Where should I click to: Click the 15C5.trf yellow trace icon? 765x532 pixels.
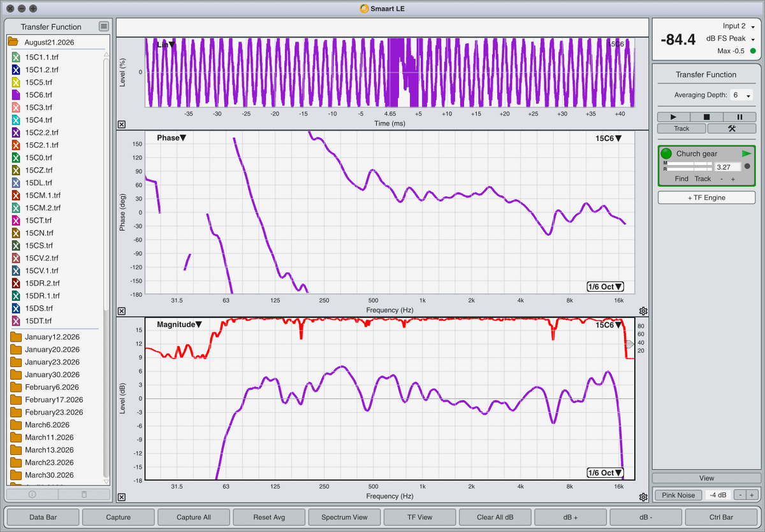coord(17,82)
